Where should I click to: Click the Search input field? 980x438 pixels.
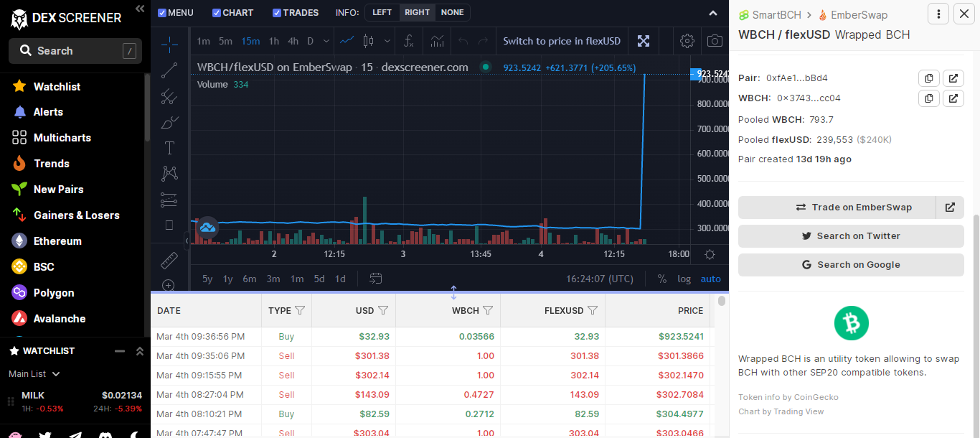pos(75,51)
